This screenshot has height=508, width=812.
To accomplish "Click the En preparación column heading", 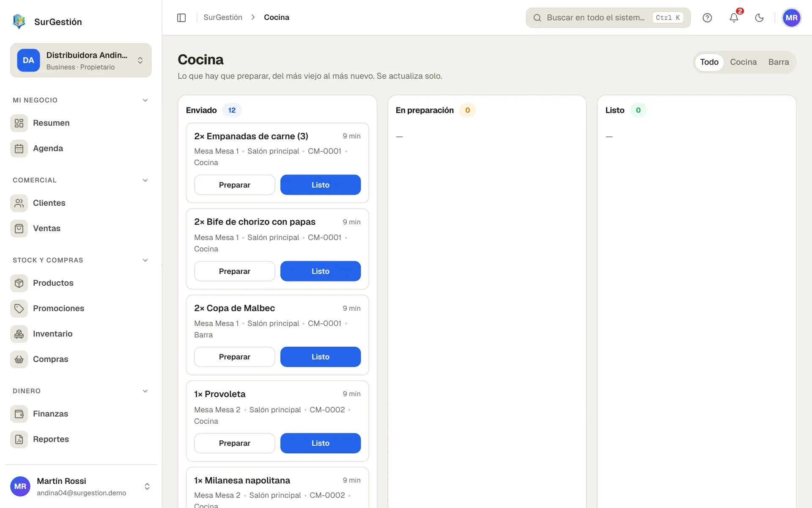I will point(425,110).
